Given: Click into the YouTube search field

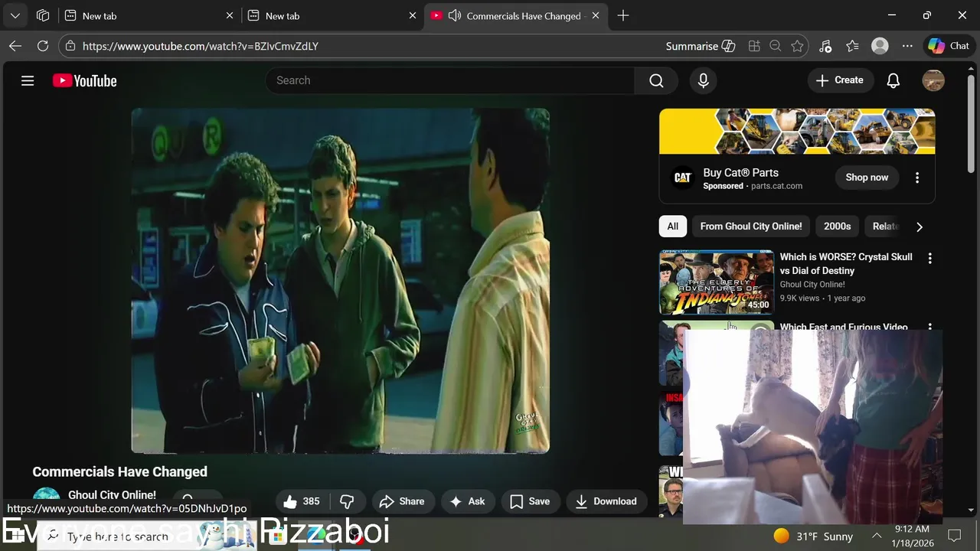Looking at the screenshot, I should click(450, 80).
